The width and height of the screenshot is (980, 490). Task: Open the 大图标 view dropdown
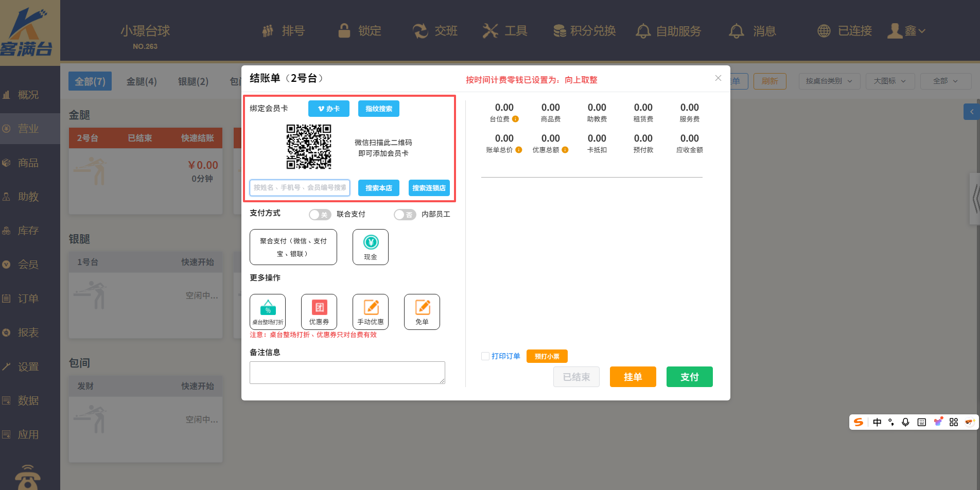[889, 81]
